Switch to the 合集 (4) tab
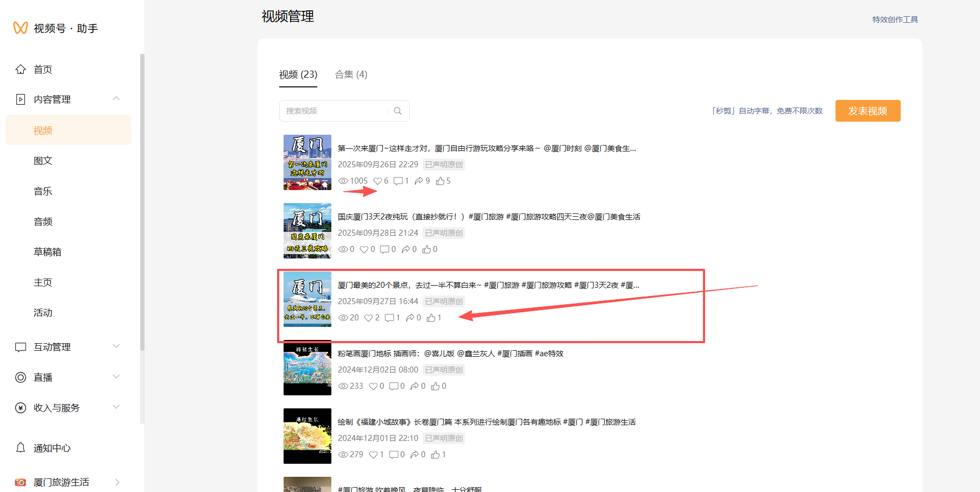Viewport: 980px width, 492px height. (x=351, y=74)
